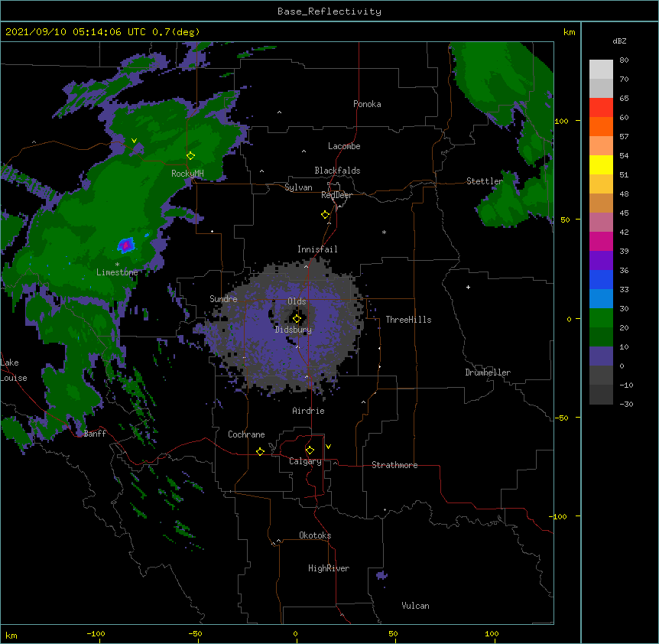Click the Blackfalds city label
Viewport: 659px width, 644px height.
click(x=337, y=171)
